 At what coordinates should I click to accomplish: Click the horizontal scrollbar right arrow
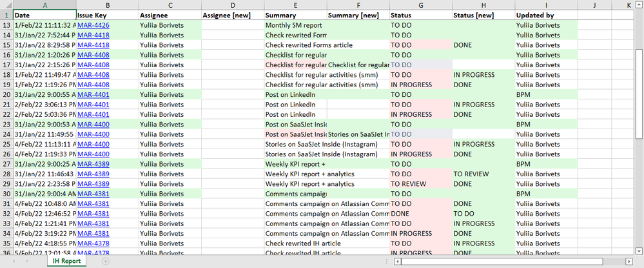point(629,262)
